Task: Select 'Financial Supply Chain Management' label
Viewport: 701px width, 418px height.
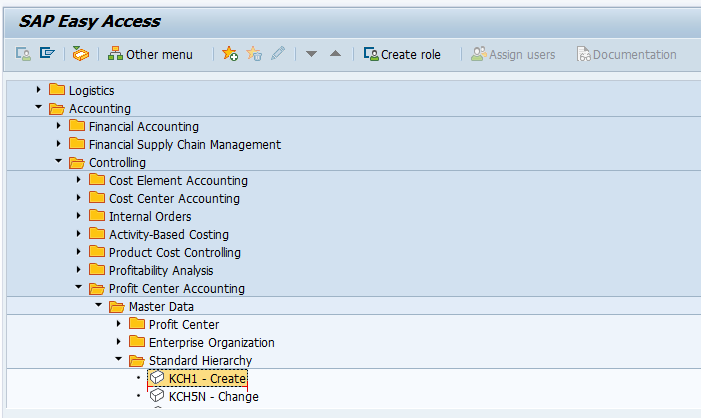Action: 185,144
